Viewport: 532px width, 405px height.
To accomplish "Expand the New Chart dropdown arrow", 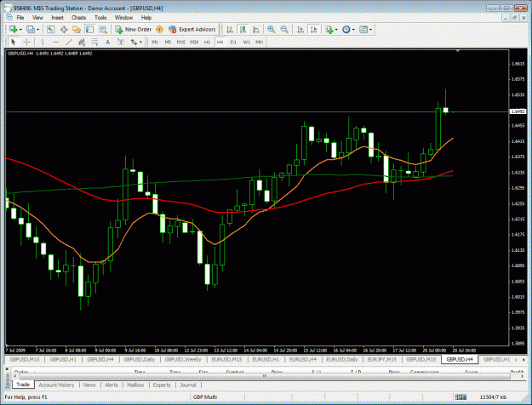I will pos(20,30).
